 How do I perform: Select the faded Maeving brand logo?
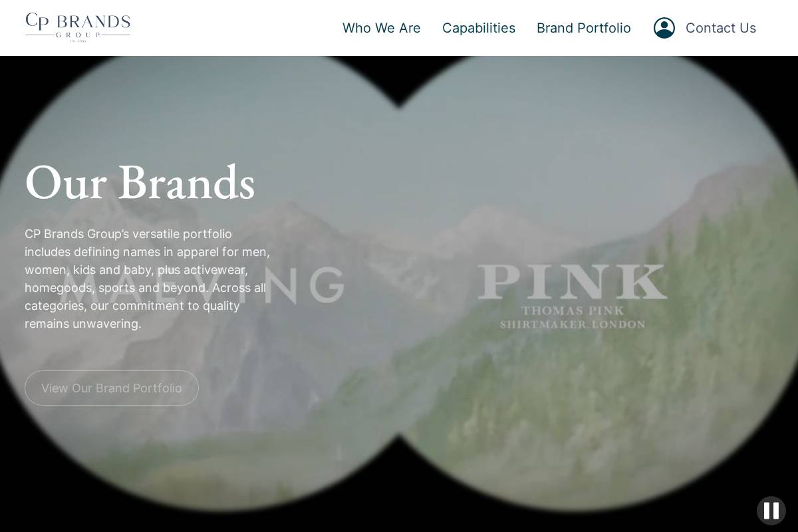199,285
